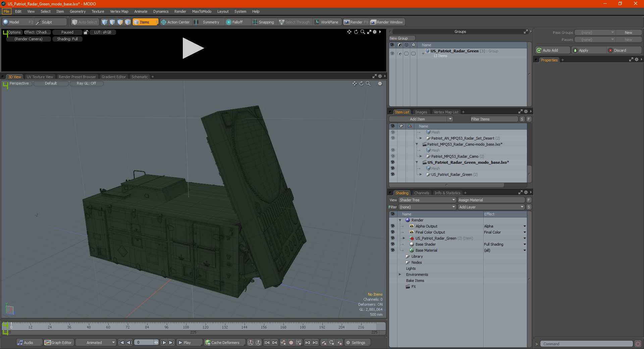Click the 3D viewport pan move icon
644x349 pixels.
(355, 84)
